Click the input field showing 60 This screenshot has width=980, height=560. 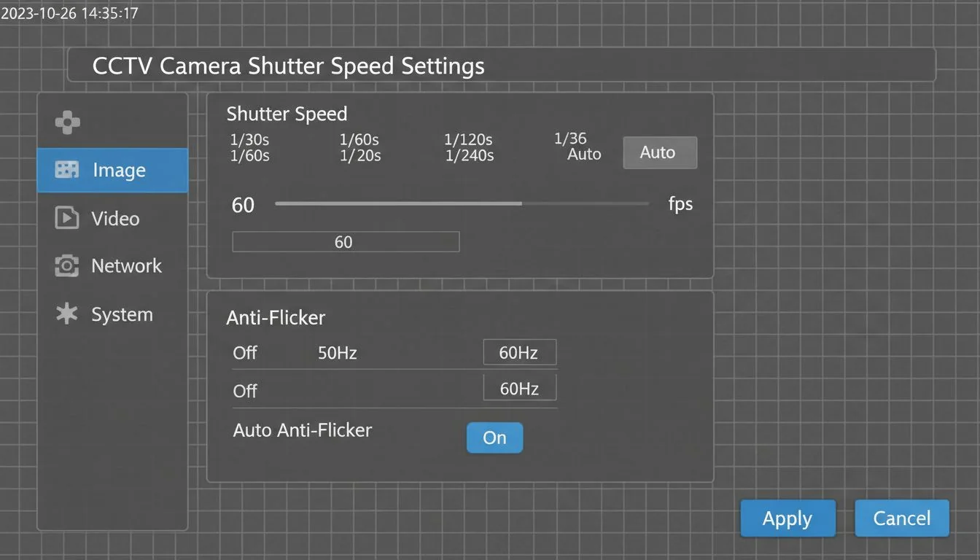coord(346,242)
